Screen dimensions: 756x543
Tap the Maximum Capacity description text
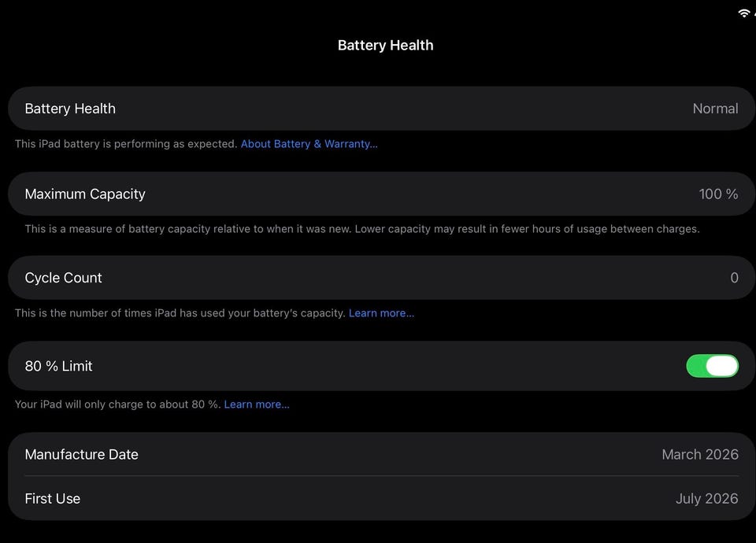[x=362, y=229]
